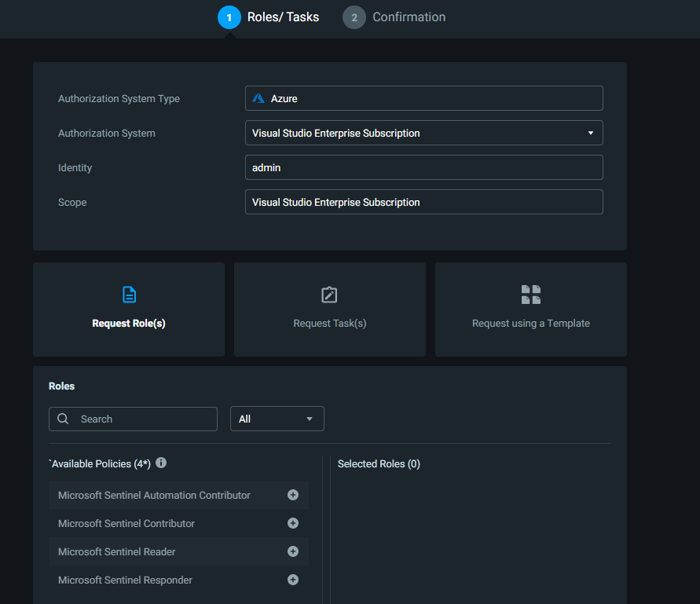Viewport: 700px width, 604px height.
Task: Click the dropdown arrow in Authorization System
Action: pyautogui.click(x=591, y=133)
